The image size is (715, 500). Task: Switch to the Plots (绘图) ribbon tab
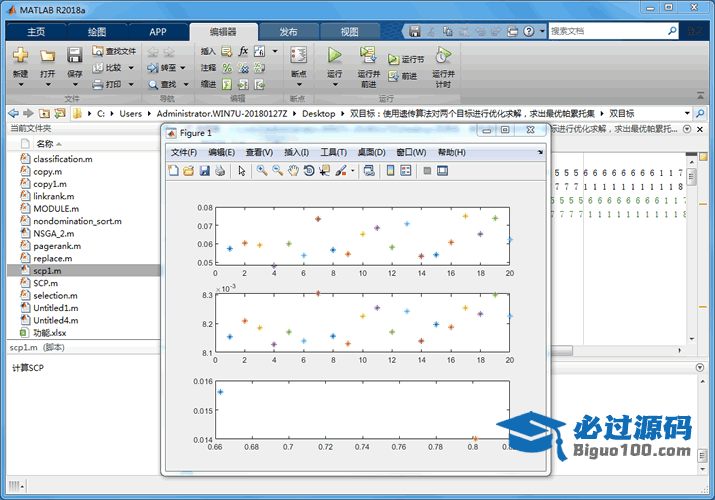pyautogui.click(x=97, y=31)
